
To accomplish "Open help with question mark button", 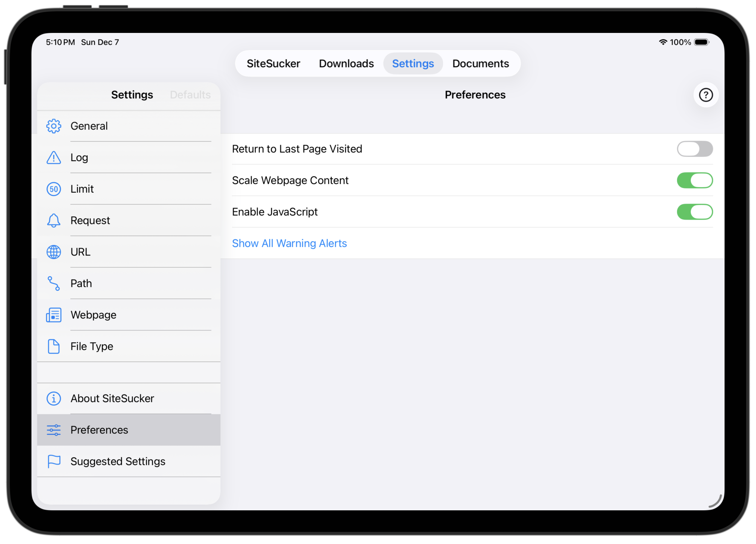I will pyautogui.click(x=705, y=95).
